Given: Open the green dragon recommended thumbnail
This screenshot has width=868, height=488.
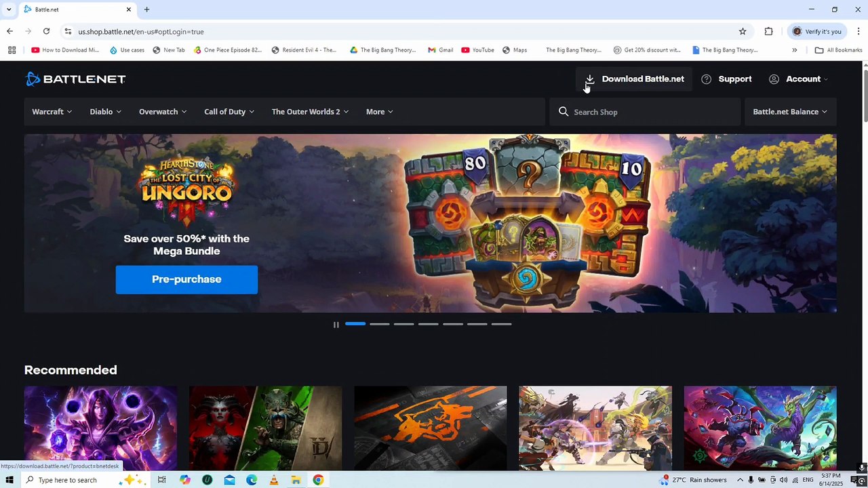Looking at the screenshot, I should [760, 428].
